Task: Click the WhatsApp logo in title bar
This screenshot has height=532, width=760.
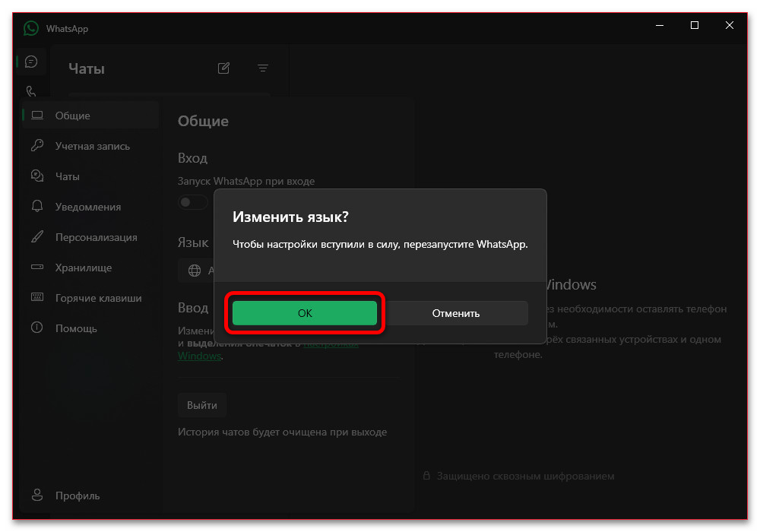Action: (31, 28)
